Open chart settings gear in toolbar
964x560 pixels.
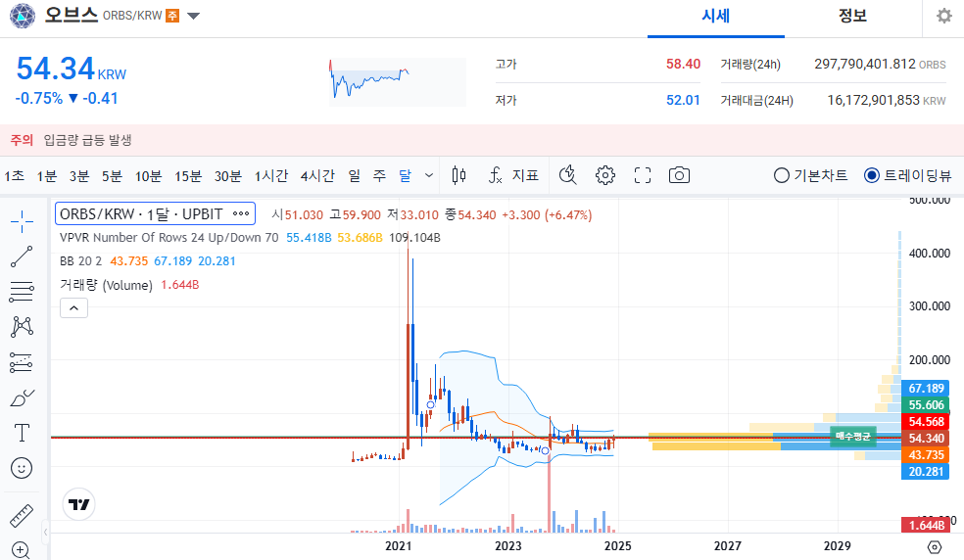pyautogui.click(x=605, y=176)
